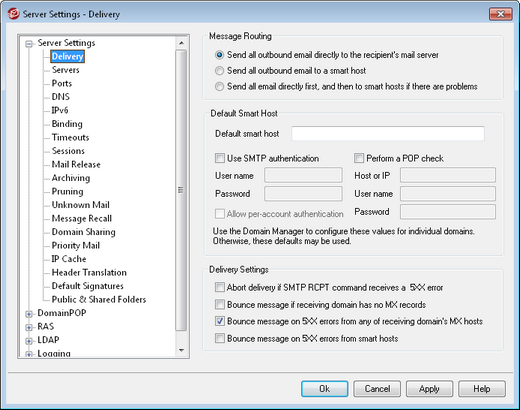520x410 pixels.
Task: Go to Header Translation settings
Action: 89,272
